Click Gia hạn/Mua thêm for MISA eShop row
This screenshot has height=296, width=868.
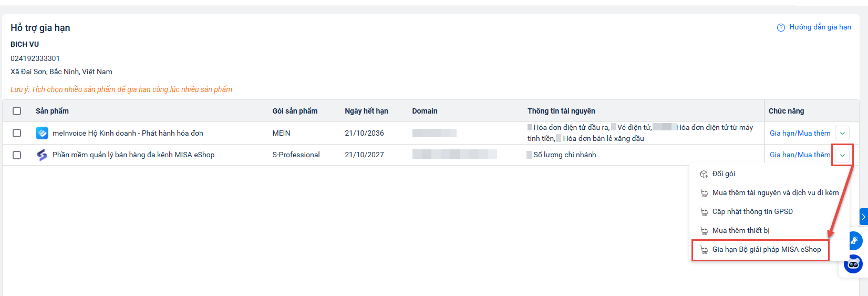pyautogui.click(x=800, y=155)
